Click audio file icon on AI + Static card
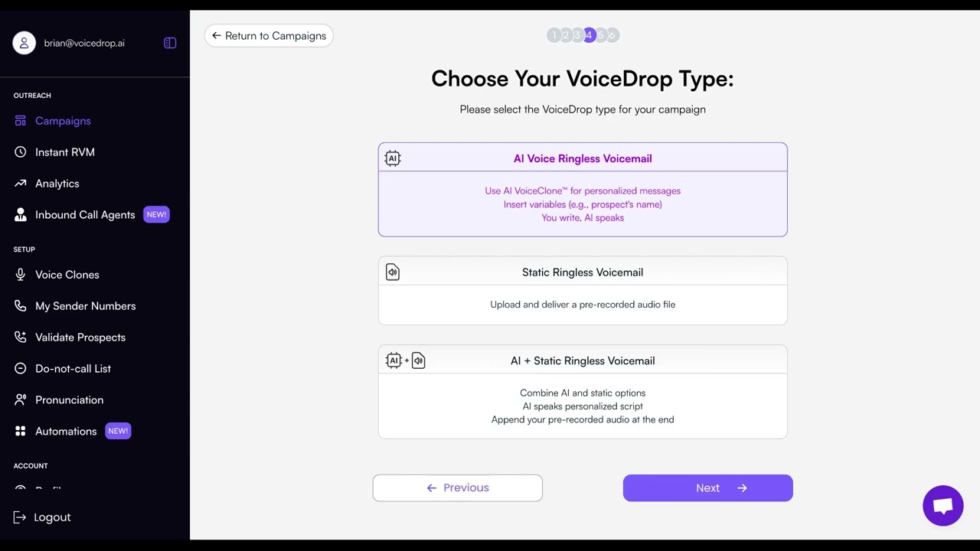 (x=419, y=360)
